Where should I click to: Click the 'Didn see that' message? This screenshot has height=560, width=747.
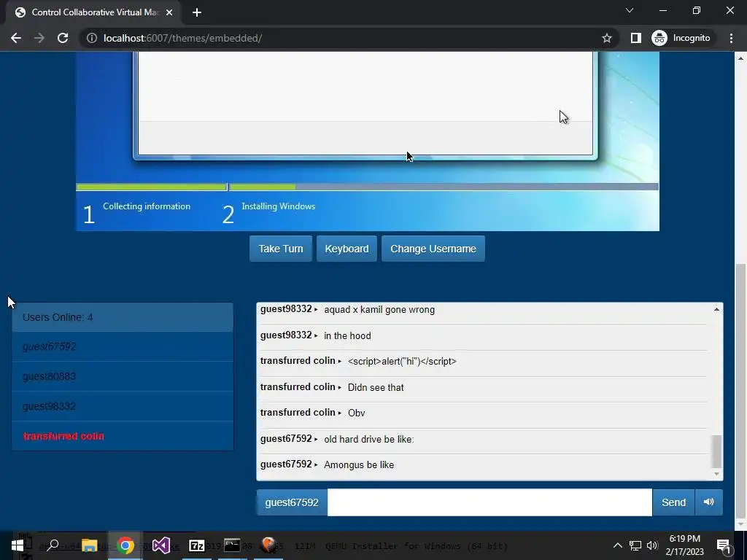376,388
